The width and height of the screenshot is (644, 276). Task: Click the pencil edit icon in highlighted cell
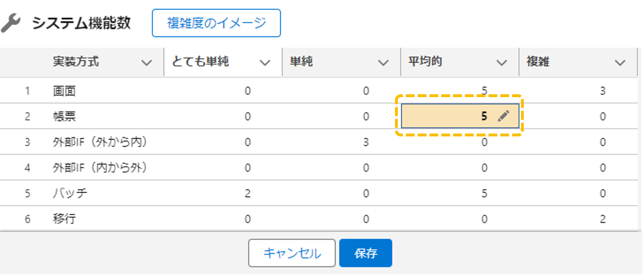pyautogui.click(x=503, y=116)
